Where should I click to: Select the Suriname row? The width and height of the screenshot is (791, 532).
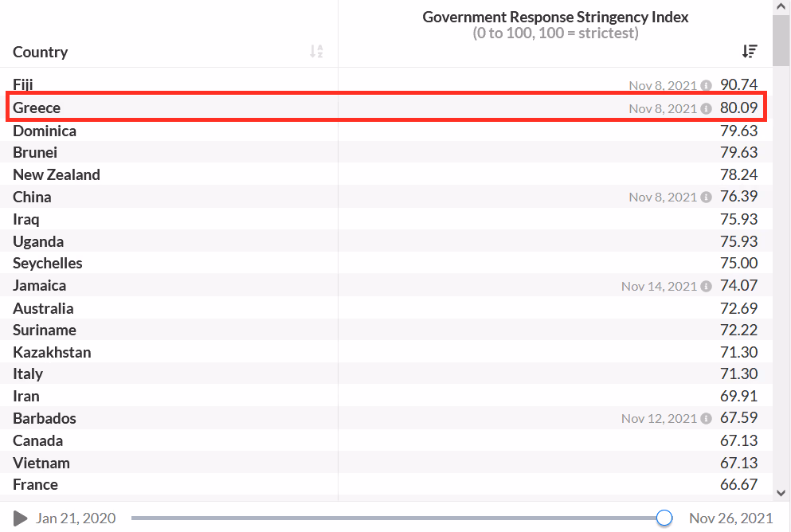pyautogui.click(x=386, y=330)
